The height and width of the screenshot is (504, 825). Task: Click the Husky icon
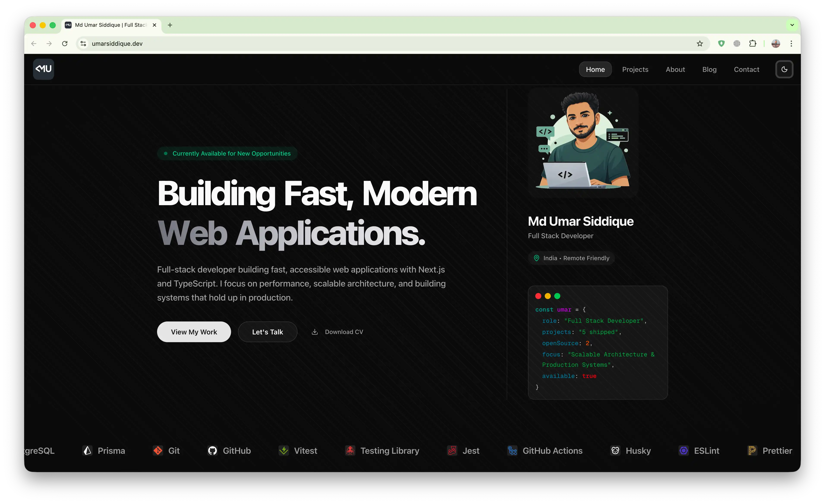(x=615, y=450)
